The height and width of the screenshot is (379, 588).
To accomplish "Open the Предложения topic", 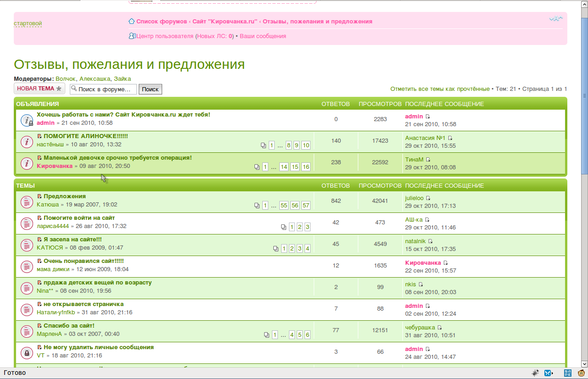I will coord(64,196).
